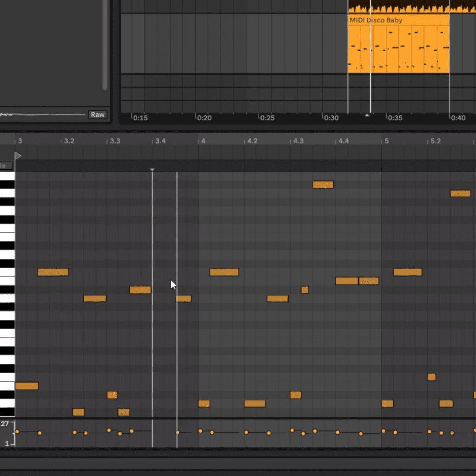Viewport: 476px width, 476px height.
Task: Click beat 5.2 on the clip beat ruler
Action: tap(436, 141)
